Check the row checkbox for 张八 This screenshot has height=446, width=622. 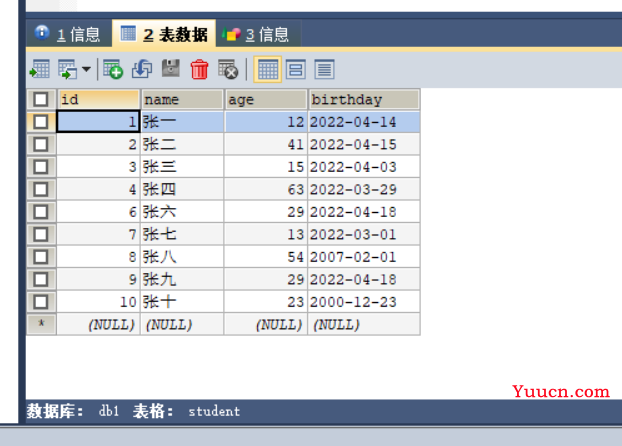pos(41,257)
